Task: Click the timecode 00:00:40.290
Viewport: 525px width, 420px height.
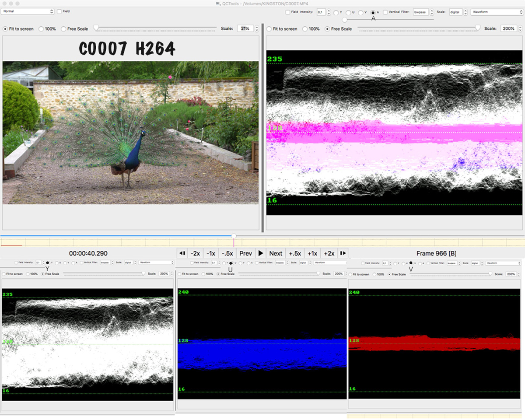Action: pyautogui.click(x=88, y=253)
